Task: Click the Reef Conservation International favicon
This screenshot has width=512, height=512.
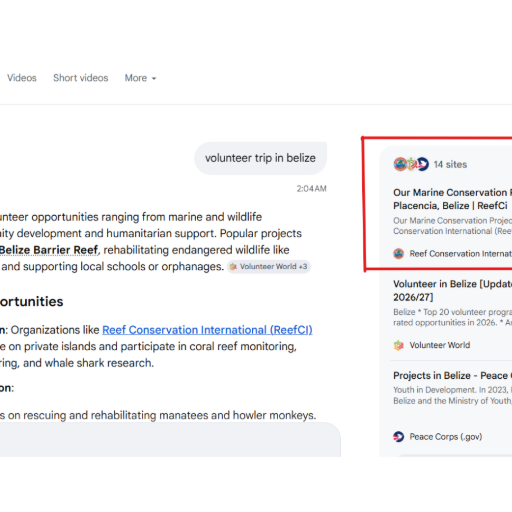Action: [399, 254]
